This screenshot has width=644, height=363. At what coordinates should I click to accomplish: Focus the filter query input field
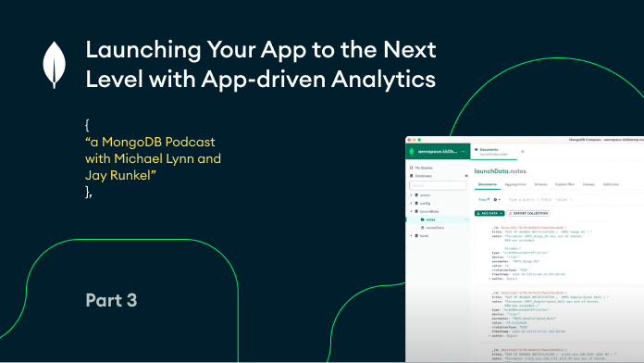coord(575,200)
